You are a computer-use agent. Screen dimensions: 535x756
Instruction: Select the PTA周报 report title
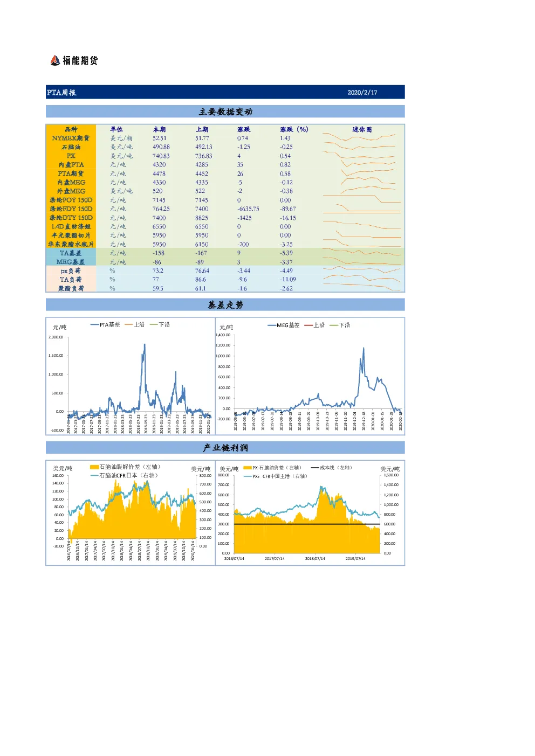tap(61, 93)
